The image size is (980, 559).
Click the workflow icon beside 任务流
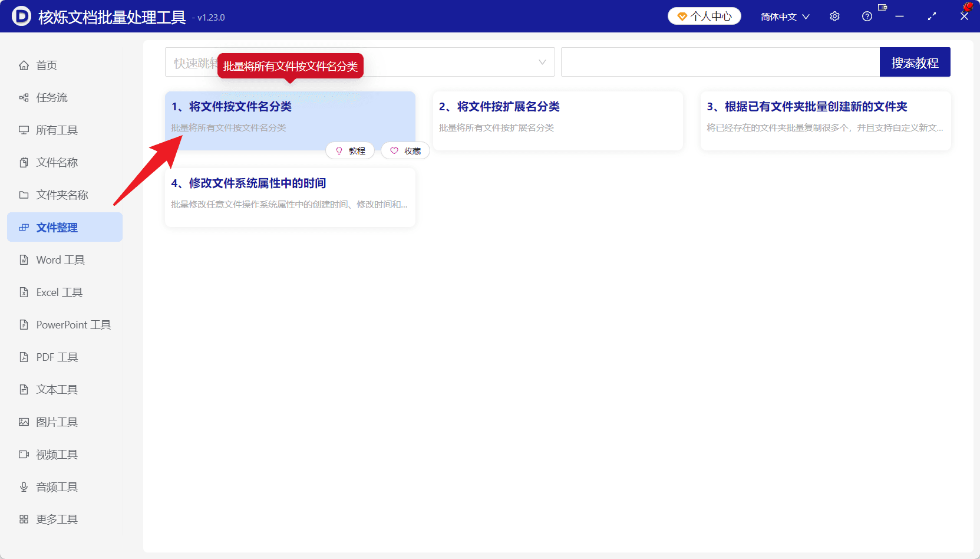click(x=24, y=98)
